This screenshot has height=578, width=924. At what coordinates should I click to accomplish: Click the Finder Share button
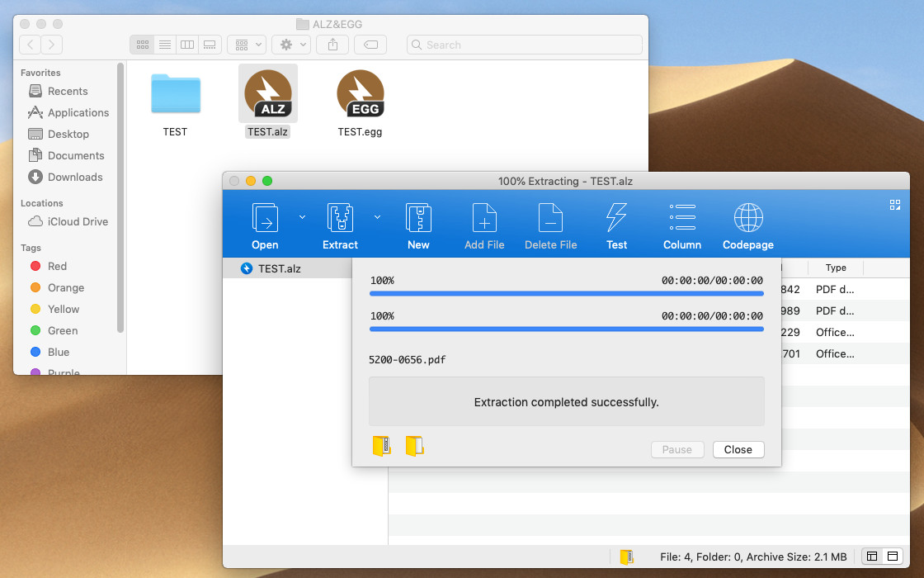pyautogui.click(x=332, y=45)
